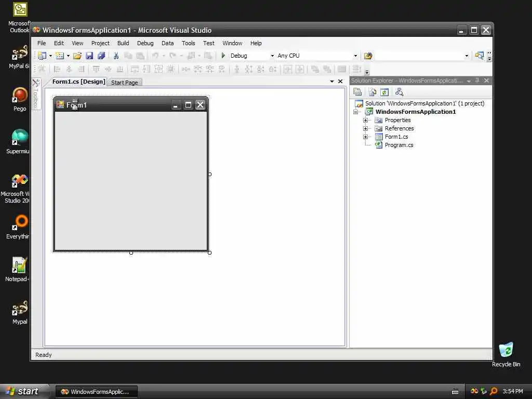Open the active documents list dropdown arrow
The width and height of the screenshot is (532, 399).
pos(332,82)
